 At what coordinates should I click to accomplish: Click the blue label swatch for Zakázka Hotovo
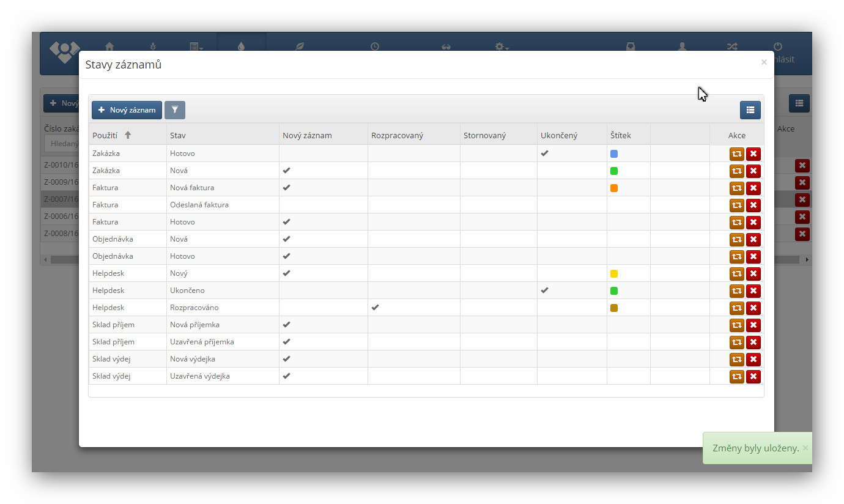(x=614, y=154)
